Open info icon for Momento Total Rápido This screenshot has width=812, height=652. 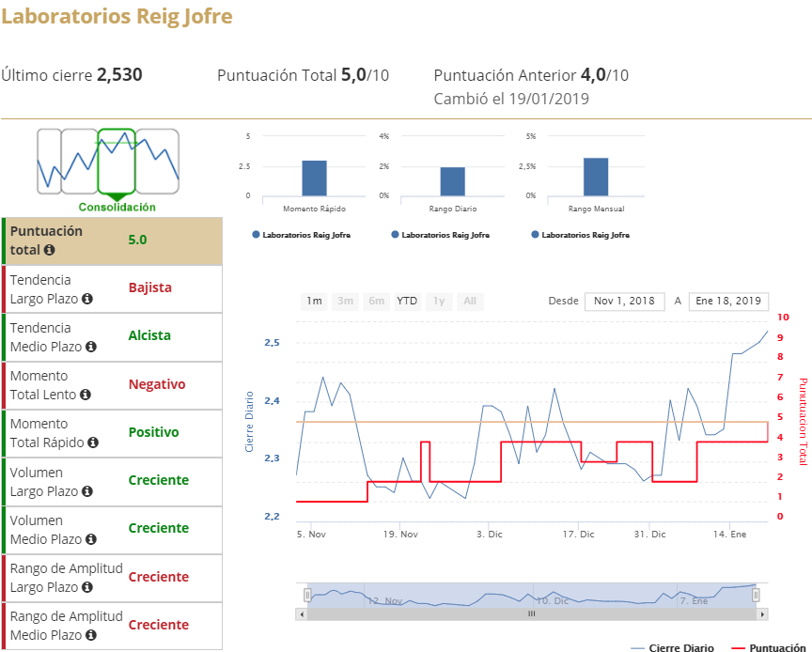92,443
